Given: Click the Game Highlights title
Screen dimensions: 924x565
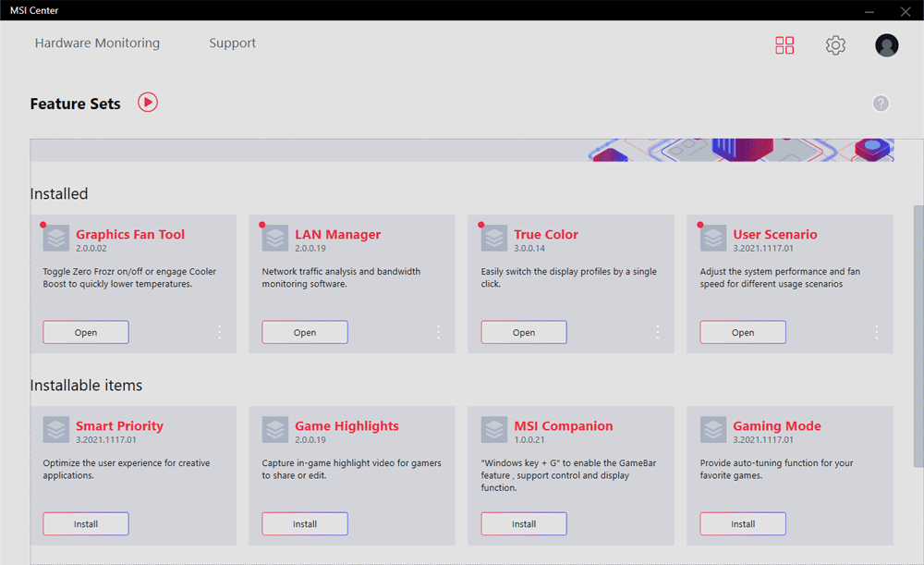Looking at the screenshot, I should point(346,425).
